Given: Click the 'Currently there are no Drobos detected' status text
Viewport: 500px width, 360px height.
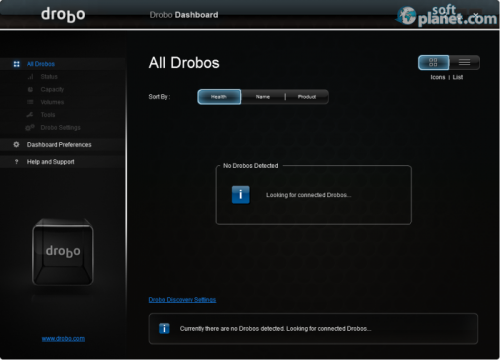Looking at the screenshot, I should coord(275,329).
